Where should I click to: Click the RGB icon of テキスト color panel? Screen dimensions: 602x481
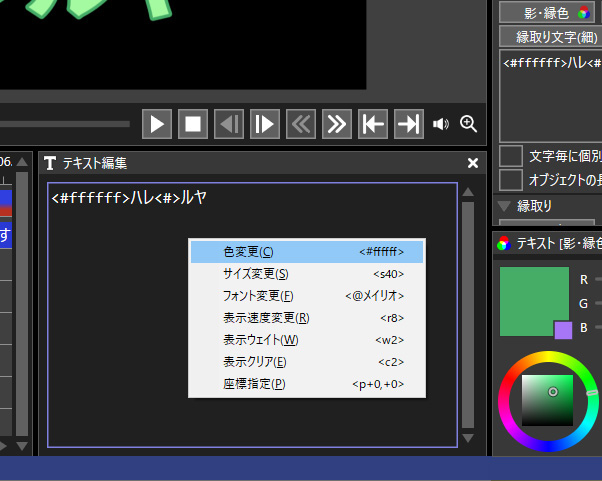pyautogui.click(x=504, y=243)
